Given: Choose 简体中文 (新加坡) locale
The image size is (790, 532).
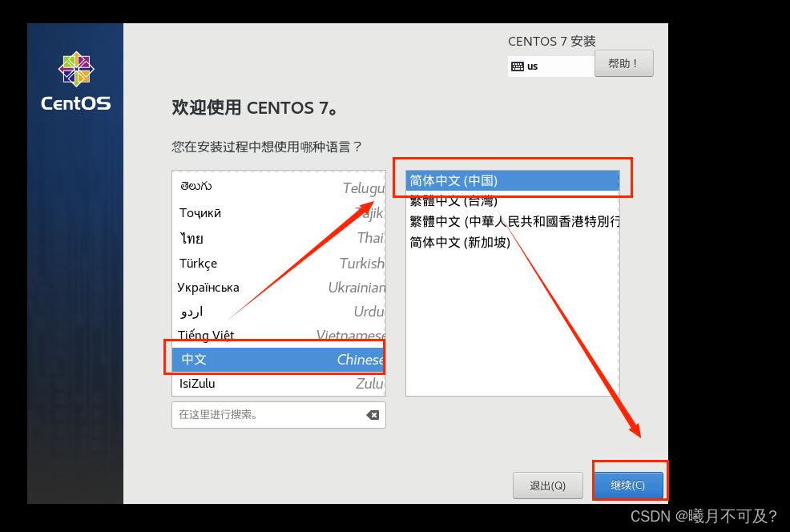Looking at the screenshot, I should [x=513, y=242].
